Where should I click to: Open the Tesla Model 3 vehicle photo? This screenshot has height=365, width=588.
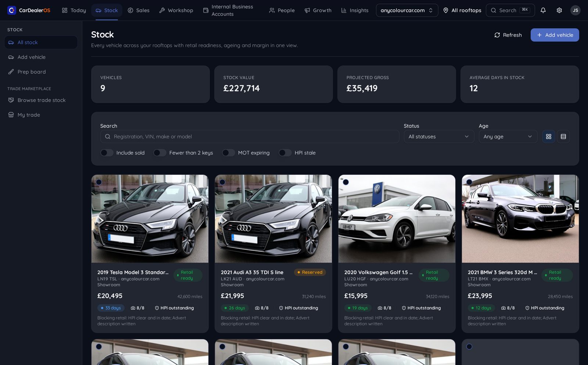[150, 219]
